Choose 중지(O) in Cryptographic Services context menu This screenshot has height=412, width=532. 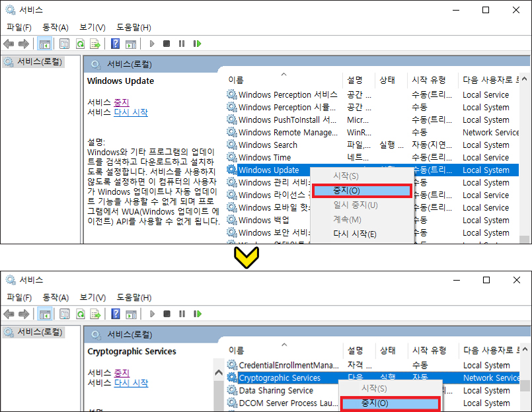click(x=390, y=403)
